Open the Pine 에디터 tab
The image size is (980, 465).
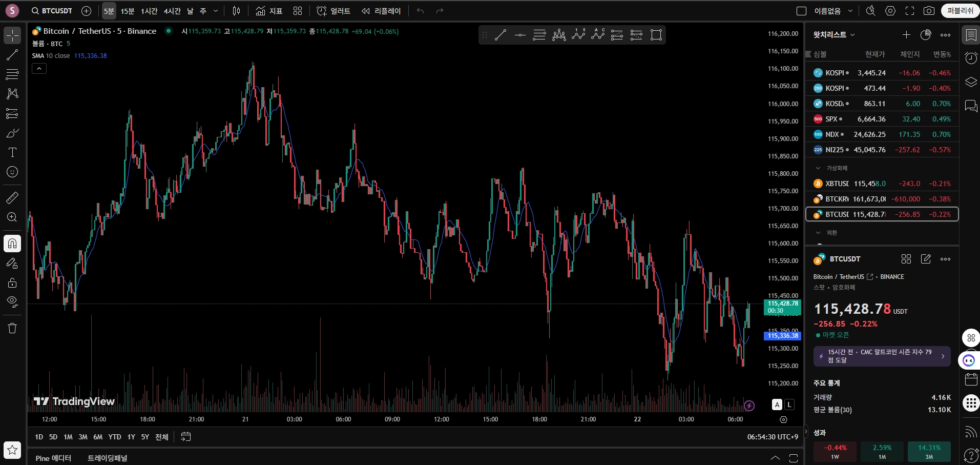53,458
